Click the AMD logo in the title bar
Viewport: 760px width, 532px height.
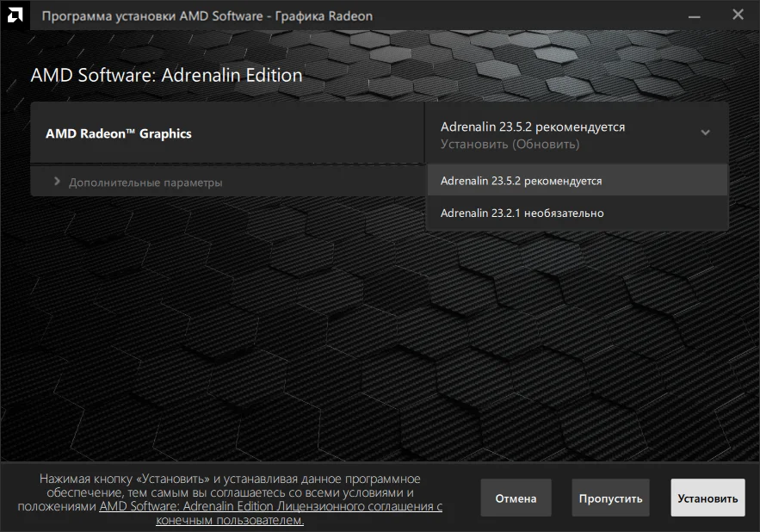(15, 15)
